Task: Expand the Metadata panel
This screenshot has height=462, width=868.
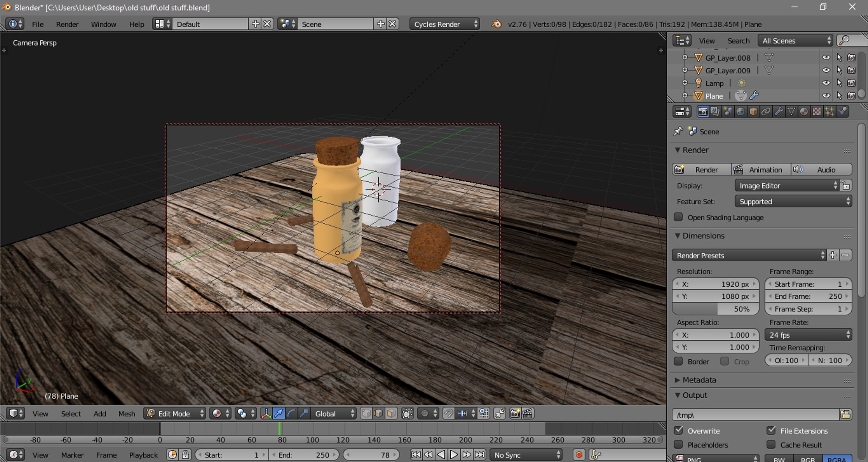Action: pos(699,380)
